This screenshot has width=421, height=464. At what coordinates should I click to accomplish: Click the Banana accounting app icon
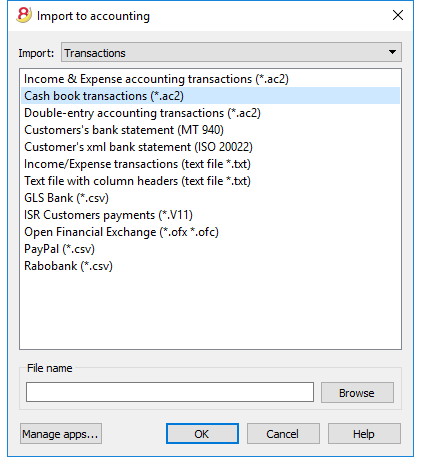[x=23, y=15]
